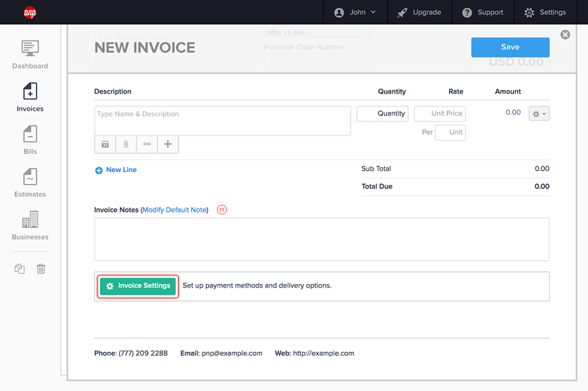588x391 pixels.
Task: Click the plus icon under the description box
Action: 168,144
